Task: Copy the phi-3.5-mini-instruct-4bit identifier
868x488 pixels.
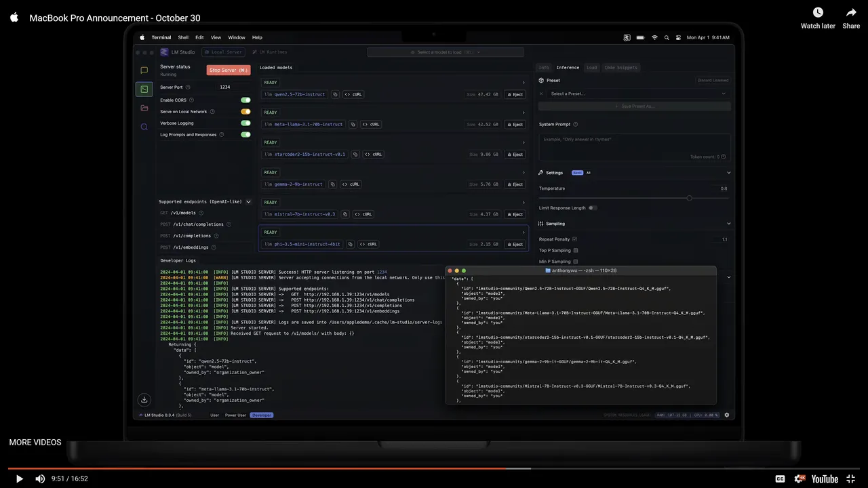Action: (x=350, y=244)
